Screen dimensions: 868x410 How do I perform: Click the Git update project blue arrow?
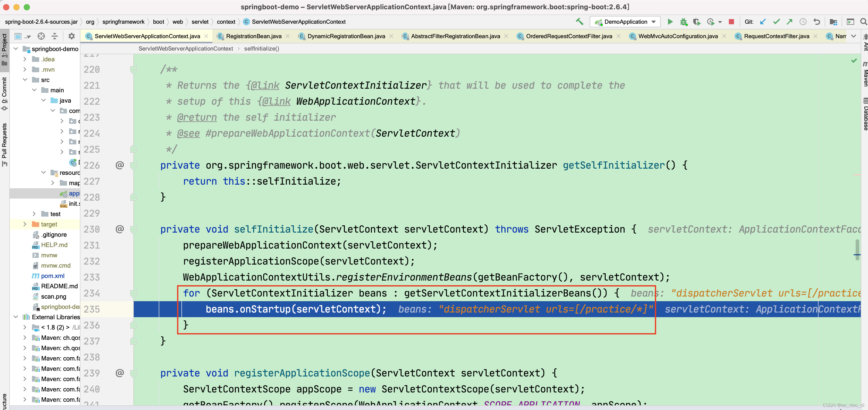pyautogui.click(x=763, y=22)
